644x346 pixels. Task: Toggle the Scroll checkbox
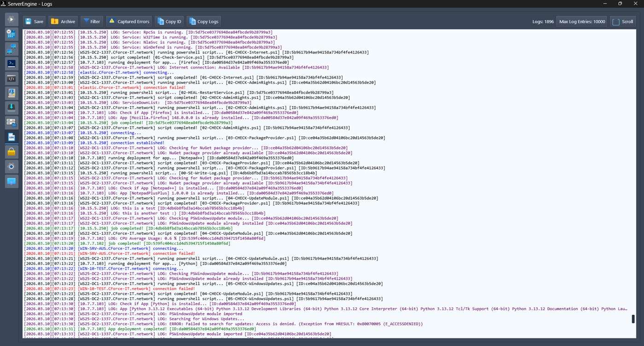point(623,21)
